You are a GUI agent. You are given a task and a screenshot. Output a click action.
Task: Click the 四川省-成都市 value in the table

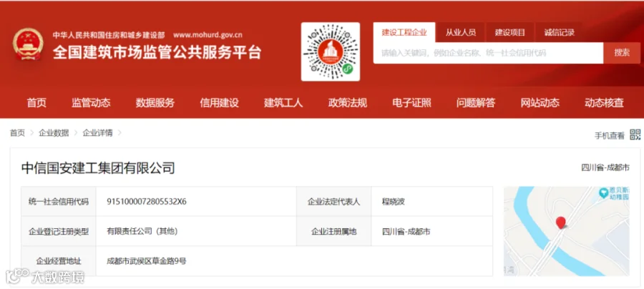pos(406,232)
